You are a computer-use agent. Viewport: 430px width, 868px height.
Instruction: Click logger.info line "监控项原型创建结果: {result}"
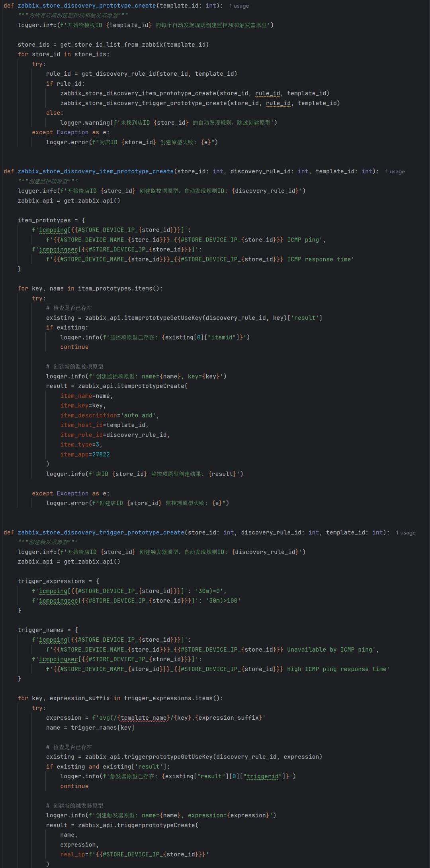click(145, 474)
